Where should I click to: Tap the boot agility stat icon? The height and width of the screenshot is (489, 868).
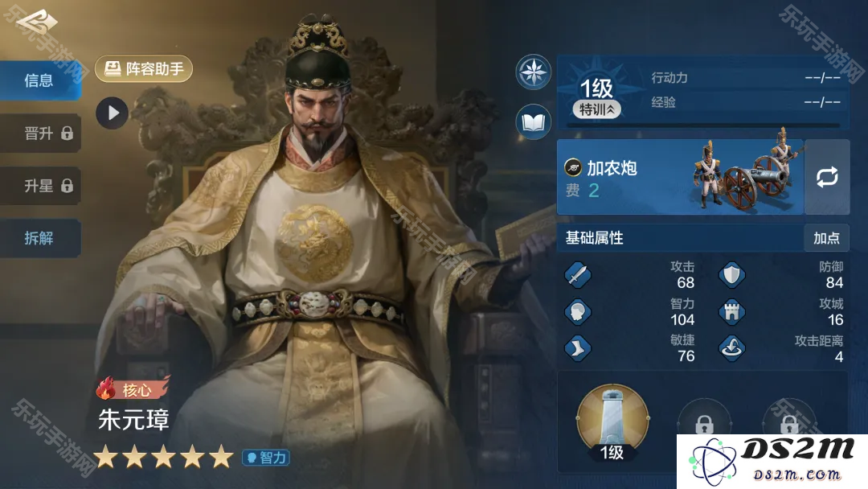click(x=577, y=348)
